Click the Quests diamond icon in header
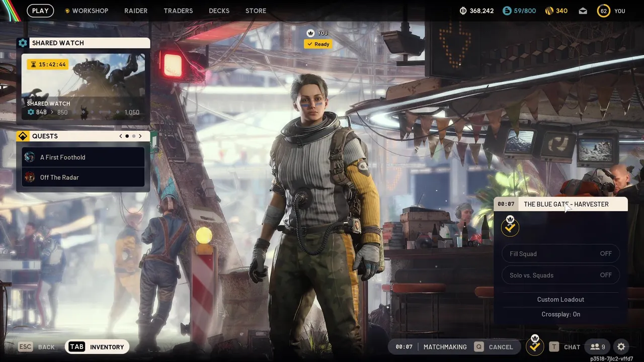 [23, 136]
